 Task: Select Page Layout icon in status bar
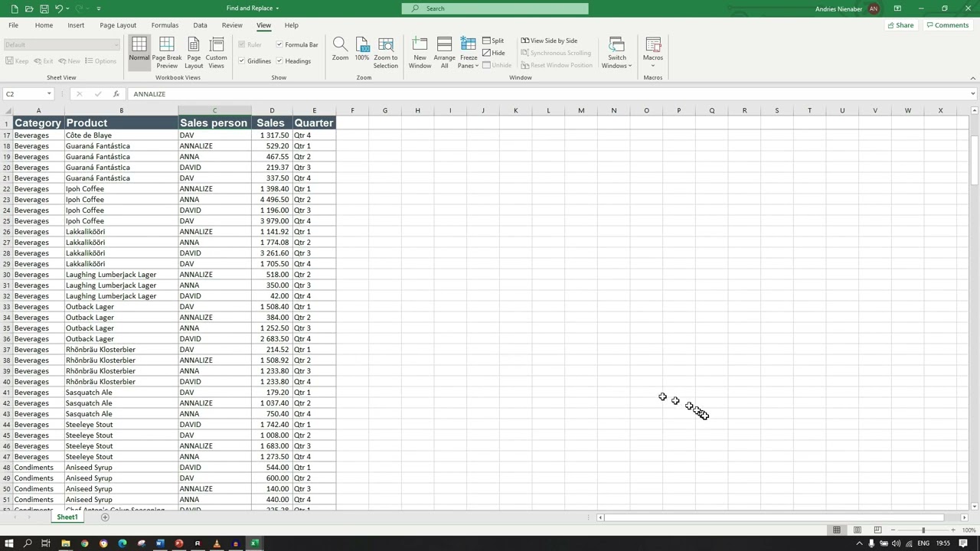tap(857, 530)
